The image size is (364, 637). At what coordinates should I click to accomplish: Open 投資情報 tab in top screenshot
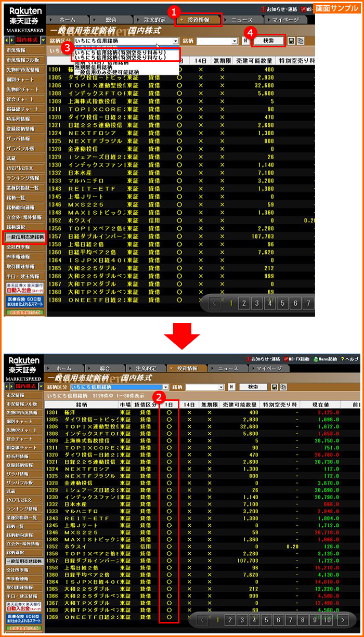pyautogui.click(x=199, y=19)
